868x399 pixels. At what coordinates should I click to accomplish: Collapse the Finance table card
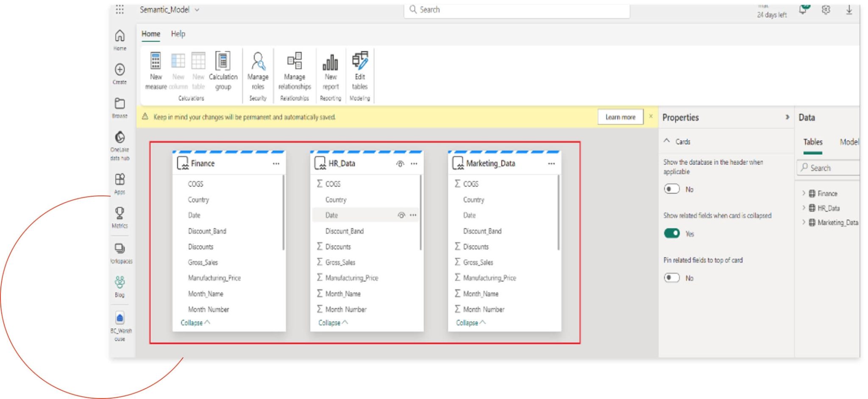[195, 323]
